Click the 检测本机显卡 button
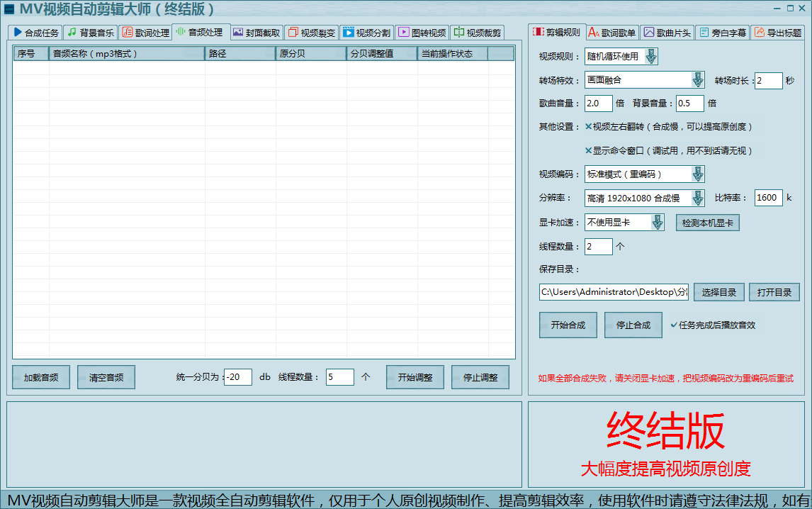812x509 pixels. [x=707, y=223]
